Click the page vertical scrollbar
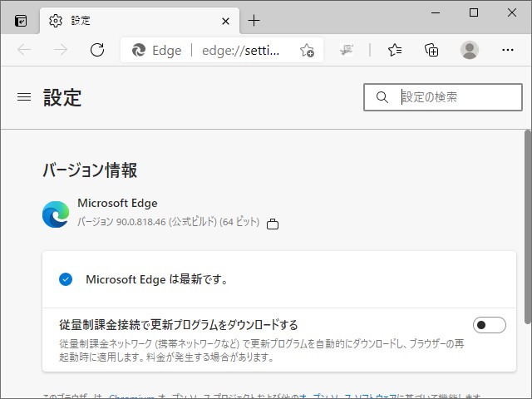Screen dimensions: 532x399 tap(528, 227)
